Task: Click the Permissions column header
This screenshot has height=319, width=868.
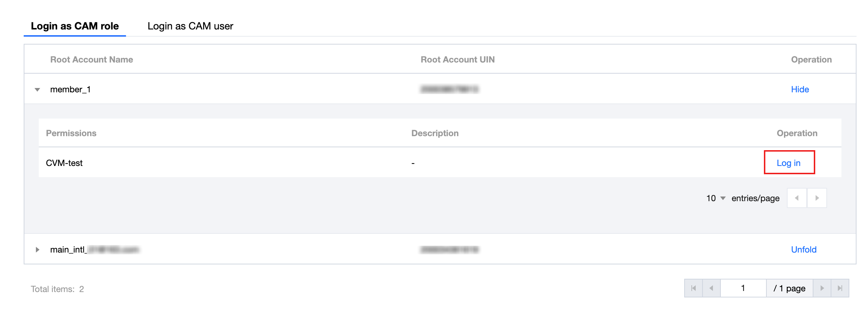Action: (71, 133)
